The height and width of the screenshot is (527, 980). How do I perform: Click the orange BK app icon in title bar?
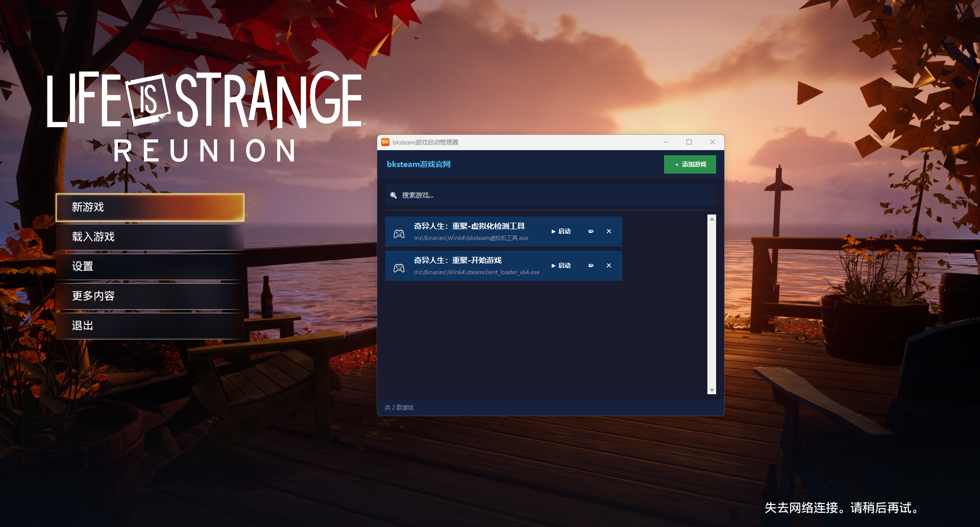point(385,142)
